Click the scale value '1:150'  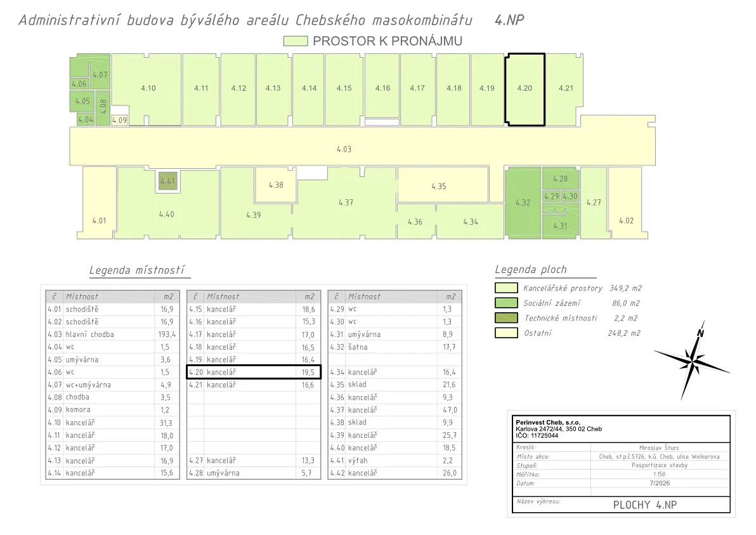click(x=659, y=474)
